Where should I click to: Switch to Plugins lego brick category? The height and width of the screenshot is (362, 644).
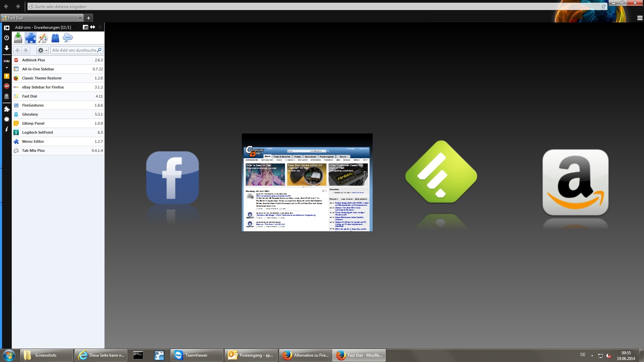tap(55, 38)
